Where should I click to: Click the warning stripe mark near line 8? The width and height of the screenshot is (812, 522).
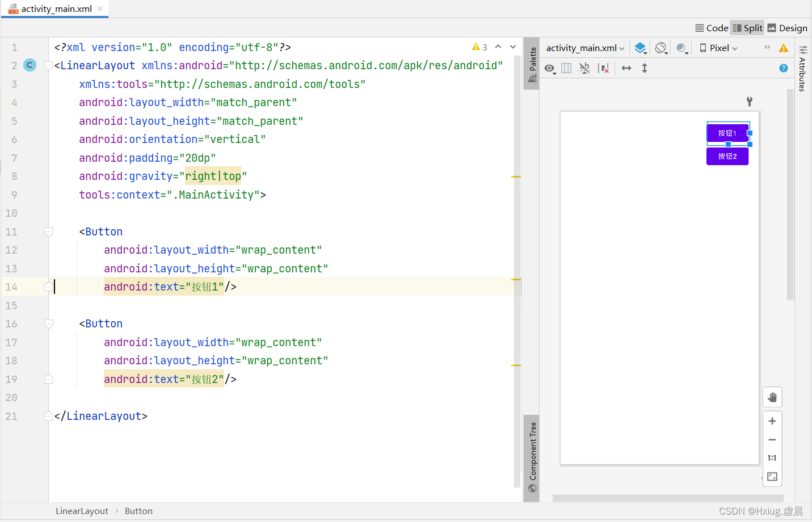(x=516, y=177)
